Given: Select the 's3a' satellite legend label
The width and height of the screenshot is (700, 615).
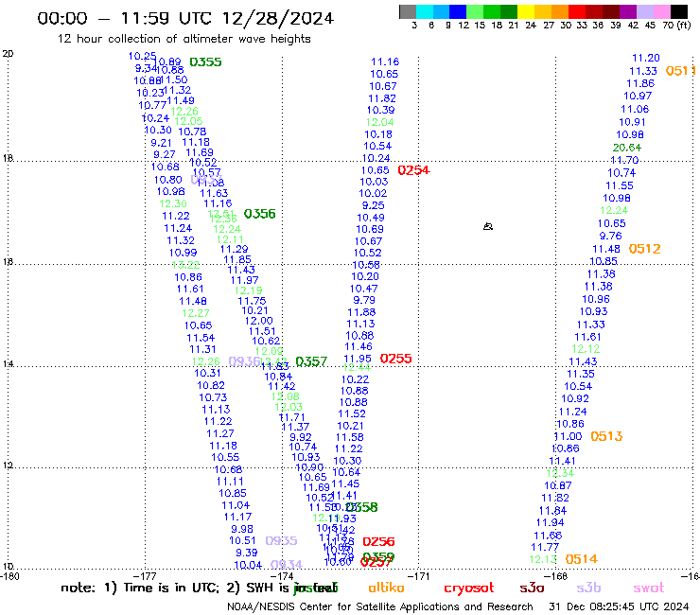Looking at the screenshot, I should [x=533, y=589].
